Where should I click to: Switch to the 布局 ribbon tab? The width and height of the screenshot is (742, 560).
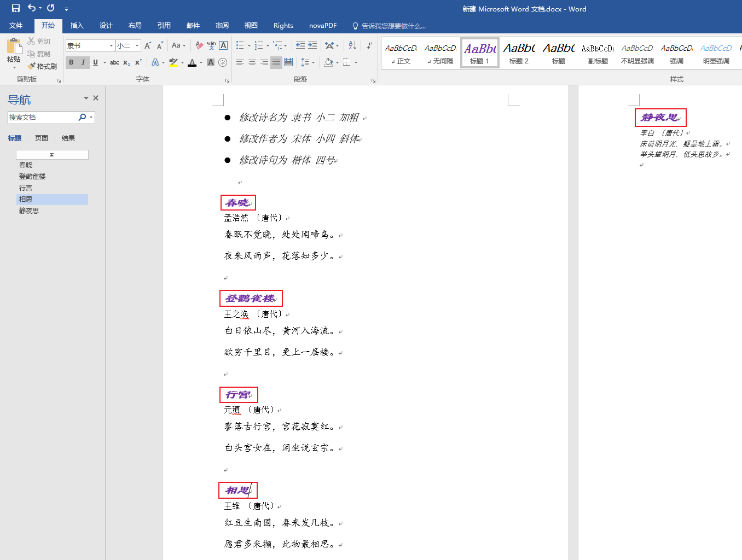135,26
